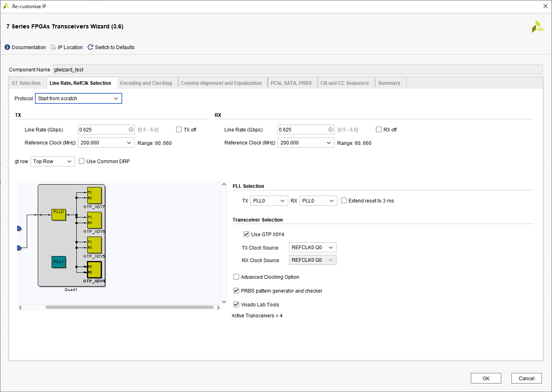Clear the RX Line Rate field
The height and width of the screenshot is (392, 552).
[331, 129]
